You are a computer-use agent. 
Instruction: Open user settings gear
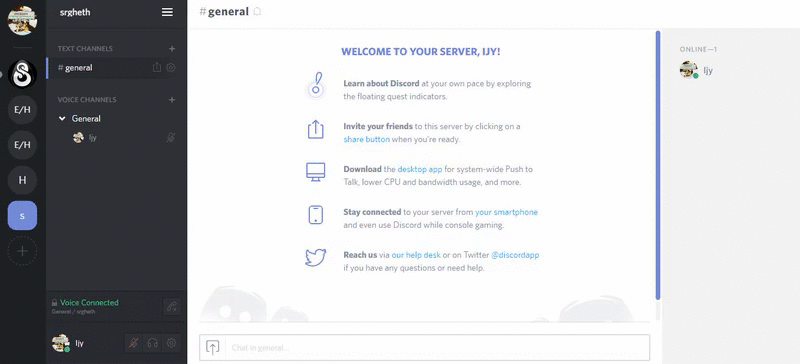tap(171, 343)
